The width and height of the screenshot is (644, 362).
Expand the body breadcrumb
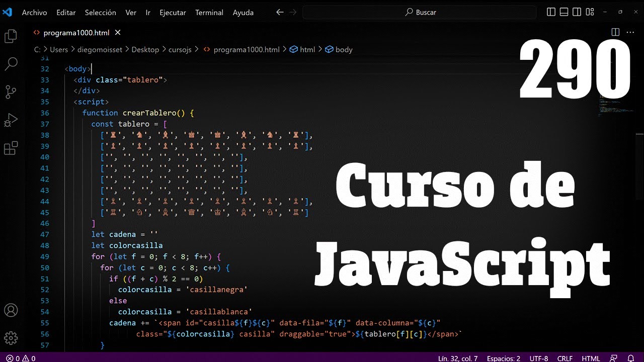point(339,49)
